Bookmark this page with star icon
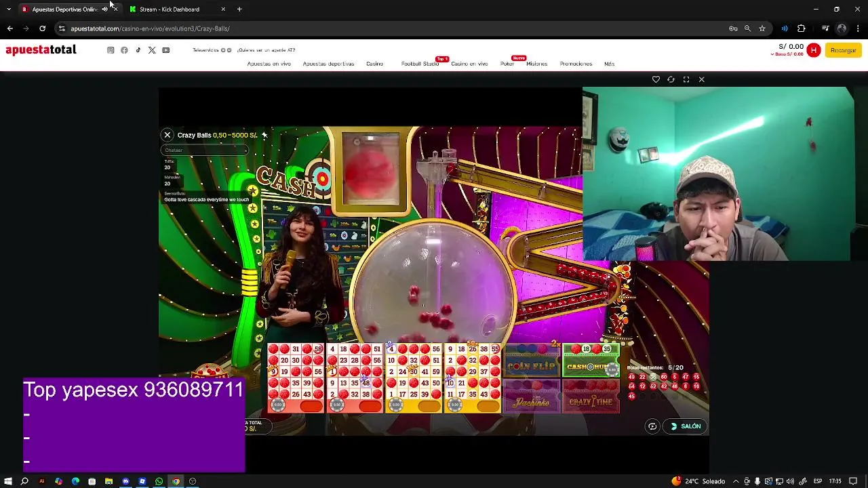Image resolution: width=868 pixels, height=488 pixels. (x=762, y=28)
